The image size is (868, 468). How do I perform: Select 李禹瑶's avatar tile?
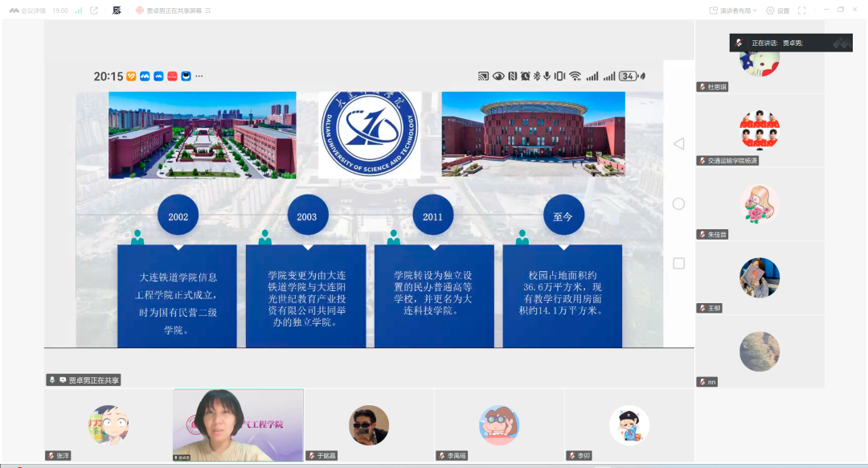tap(499, 425)
